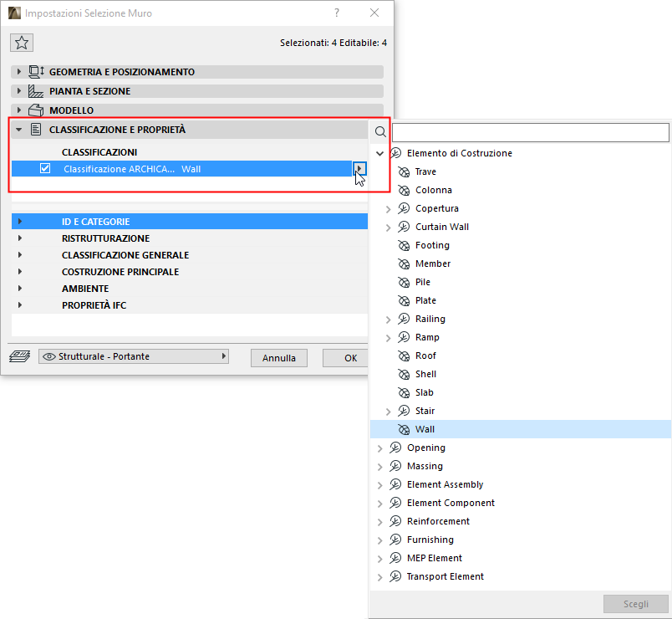
Task: Expand the Geometria e Posizionamento panel
Action: point(18,72)
